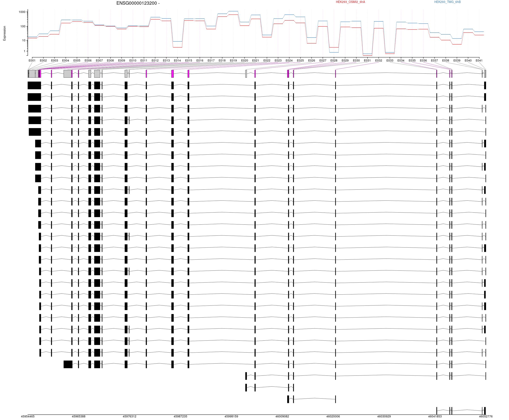Select the HEK293_OSMI2_6hA legend label

350,2
